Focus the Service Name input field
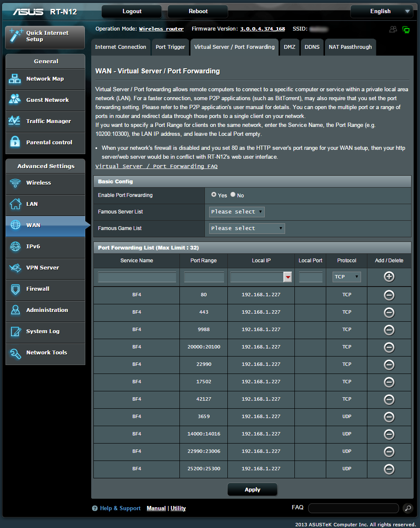 137,277
